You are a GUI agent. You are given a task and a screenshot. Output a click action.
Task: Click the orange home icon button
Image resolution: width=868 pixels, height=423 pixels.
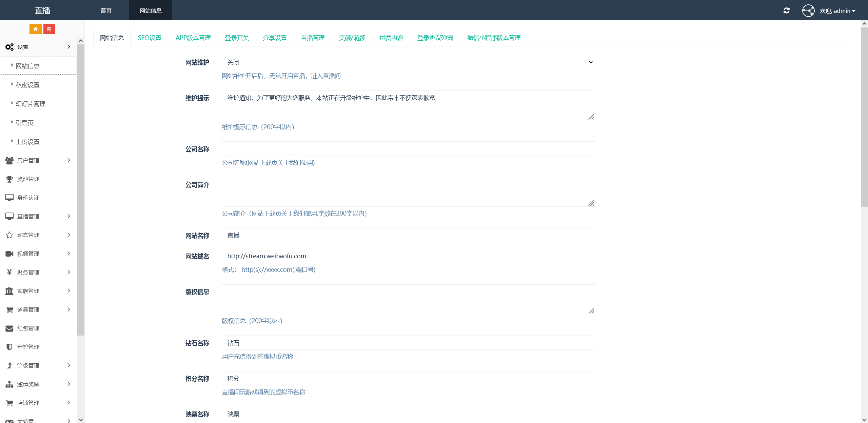coord(36,29)
